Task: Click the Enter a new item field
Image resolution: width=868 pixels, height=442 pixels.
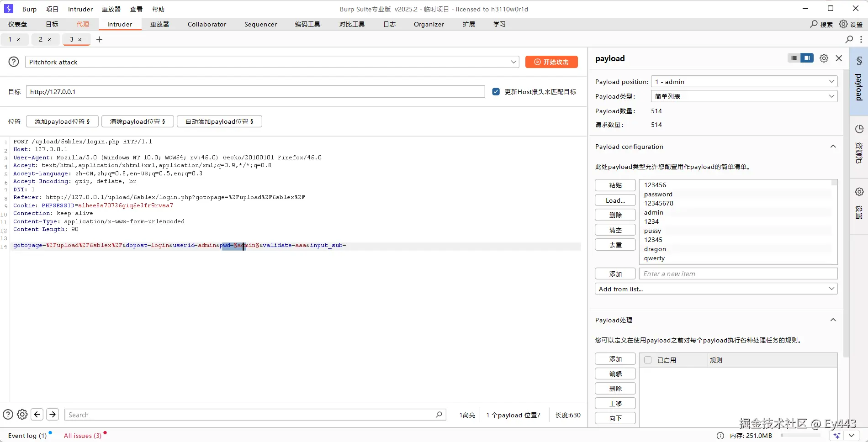Action: pyautogui.click(x=738, y=274)
